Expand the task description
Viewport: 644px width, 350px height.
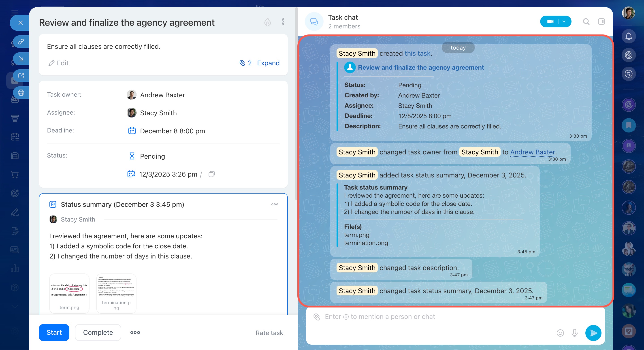tap(268, 63)
